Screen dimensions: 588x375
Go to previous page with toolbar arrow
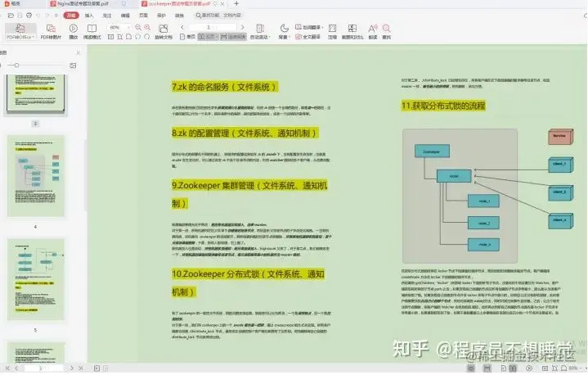[x=182, y=27]
